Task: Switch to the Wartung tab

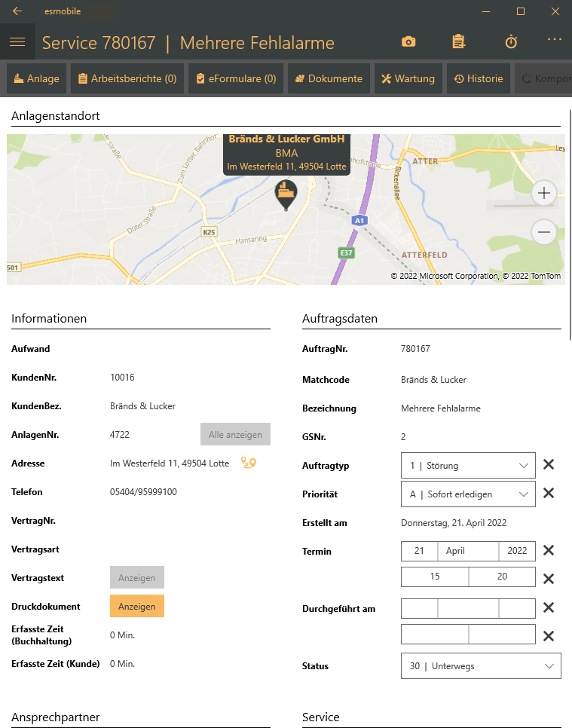Action: pos(408,78)
